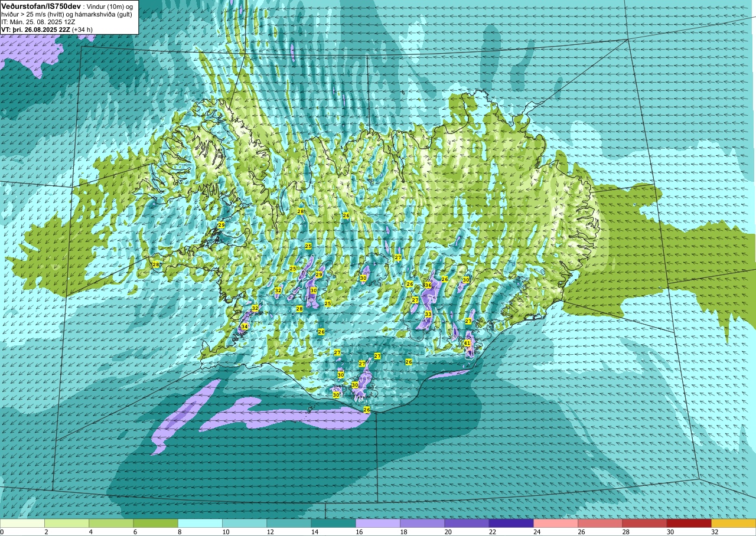Click the 26–28 m/s salmon legend swatch

click(x=600, y=523)
